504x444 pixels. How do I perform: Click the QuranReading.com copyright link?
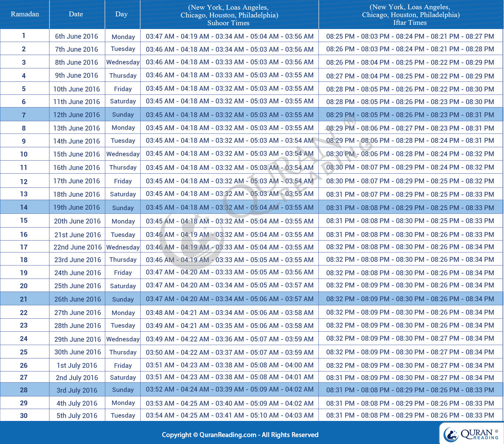(224, 434)
